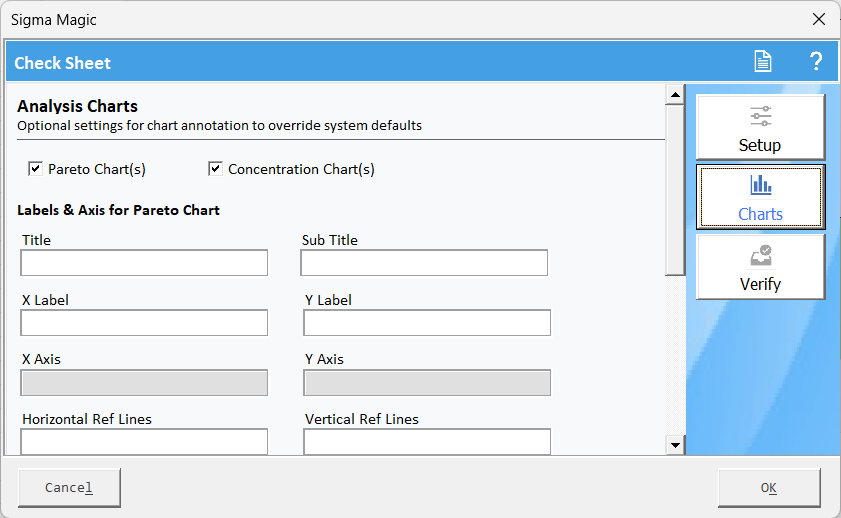Viewport: 841px width, 518px height.
Task: Click the Horizontal Ref Lines field
Action: point(144,441)
